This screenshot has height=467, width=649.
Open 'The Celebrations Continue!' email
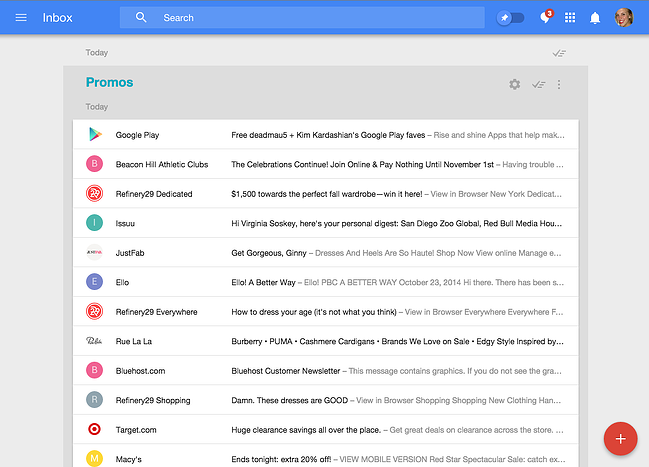[x=326, y=164]
